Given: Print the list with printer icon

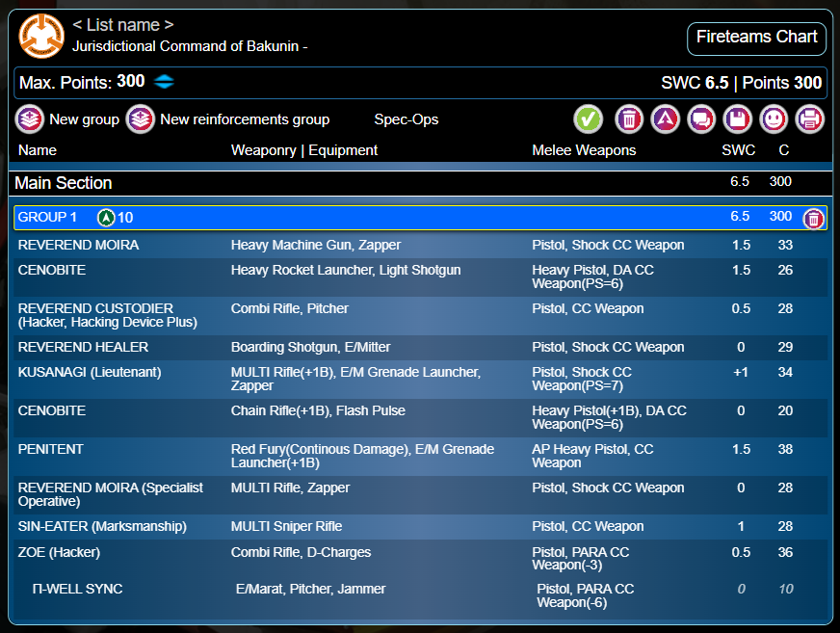Looking at the screenshot, I should [x=810, y=119].
